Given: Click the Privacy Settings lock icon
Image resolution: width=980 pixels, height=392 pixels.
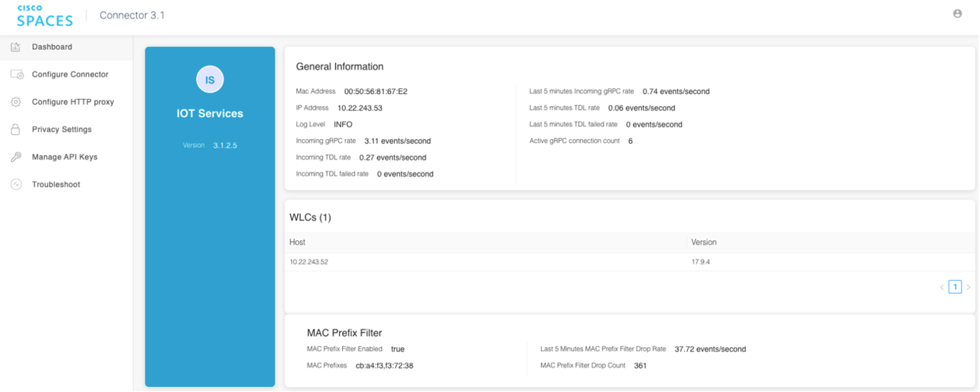Looking at the screenshot, I should 16,130.
